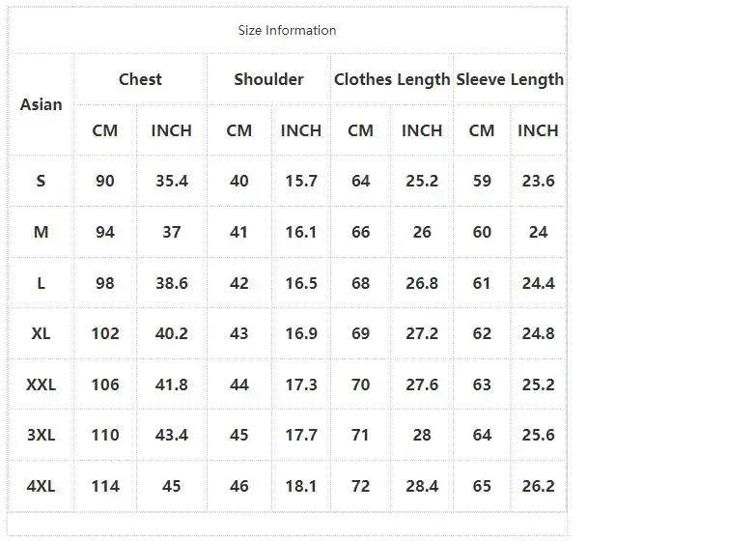The width and height of the screenshot is (756, 541).
Task: Select sleeve length inch value 26.2
Action: pyautogui.click(x=539, y=486)
